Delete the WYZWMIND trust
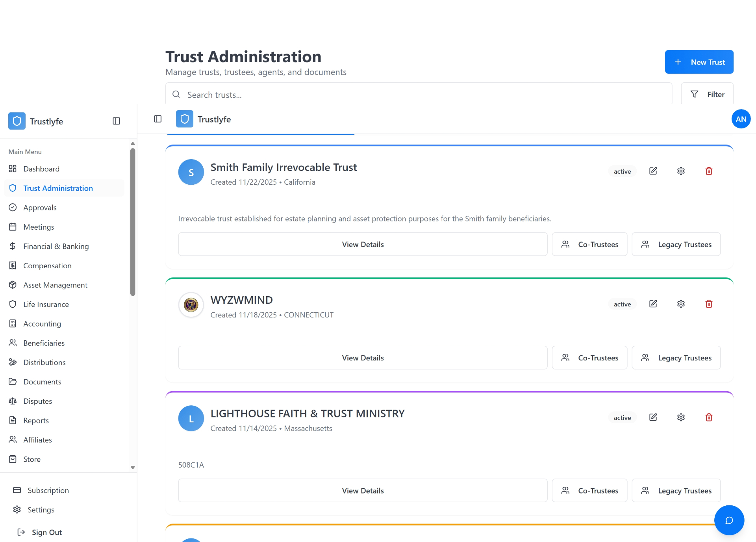 [709, 304]
